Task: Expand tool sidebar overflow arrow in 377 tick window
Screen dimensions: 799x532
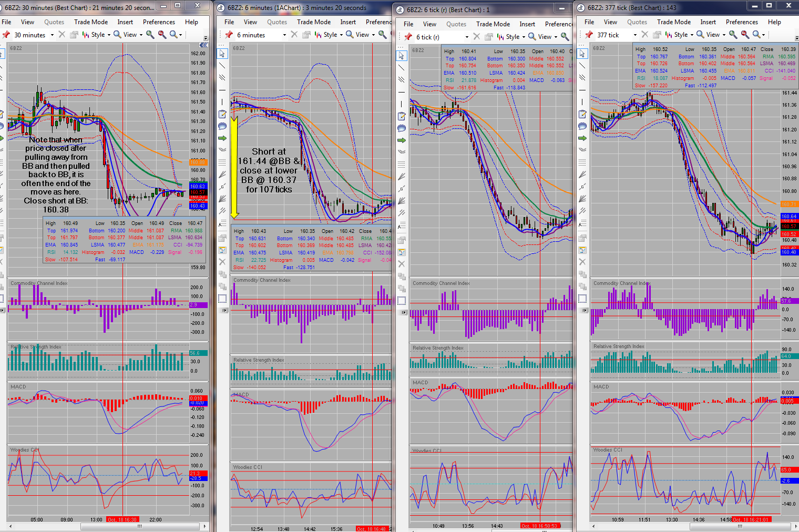Action: [585, 311]
